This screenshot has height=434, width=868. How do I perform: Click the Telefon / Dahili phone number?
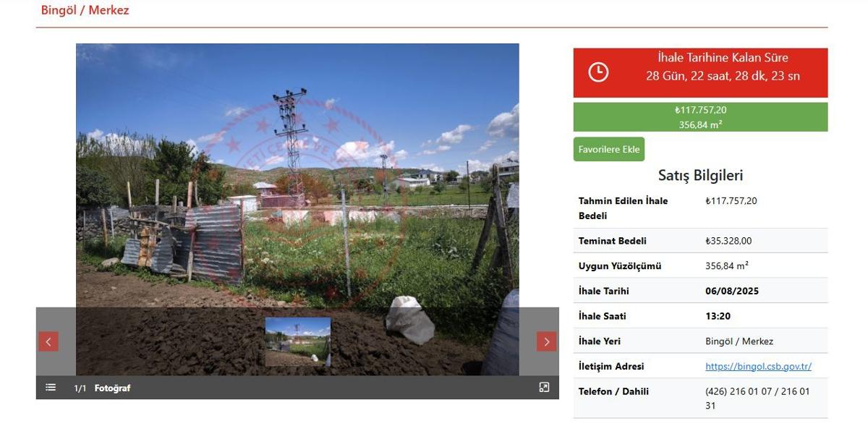click(758, 399)
